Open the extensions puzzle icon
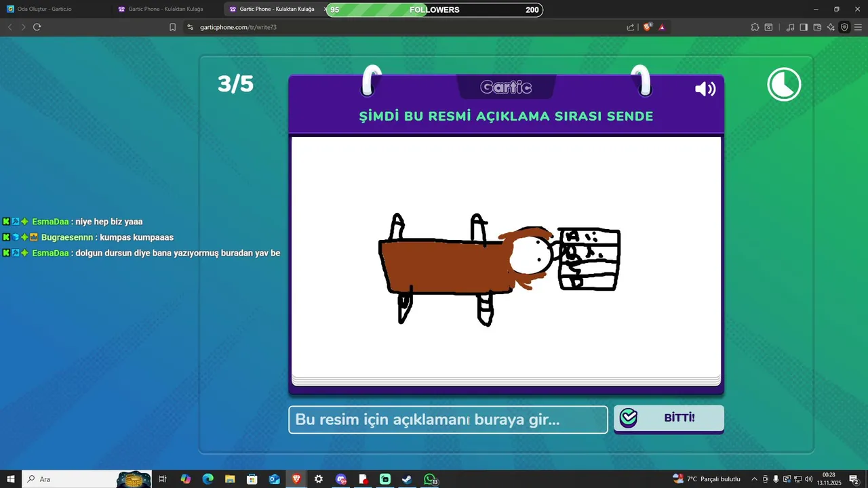This screenshot has width=868, height=488. [x=755, y=27]
